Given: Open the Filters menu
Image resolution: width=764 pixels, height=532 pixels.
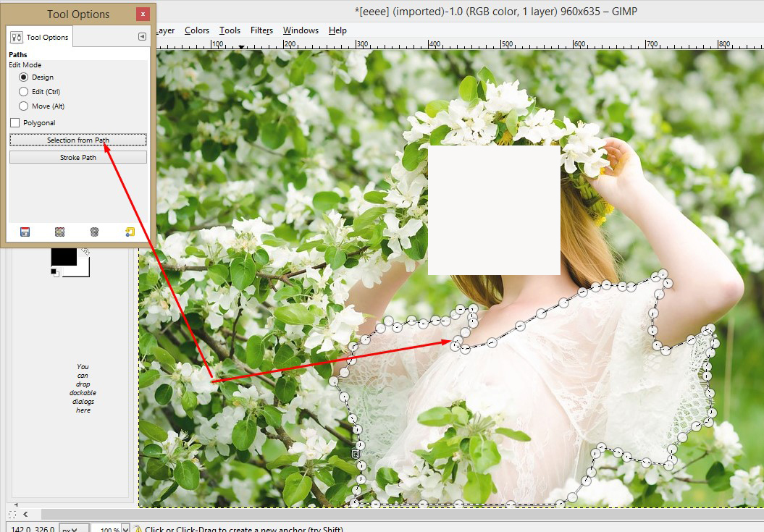Looking at the screenshot, I should click(261, 30).
